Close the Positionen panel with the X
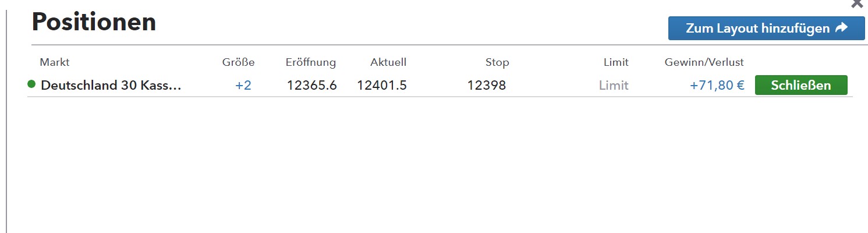The width and height of the screenshot is (868, 233). point(857,3)
